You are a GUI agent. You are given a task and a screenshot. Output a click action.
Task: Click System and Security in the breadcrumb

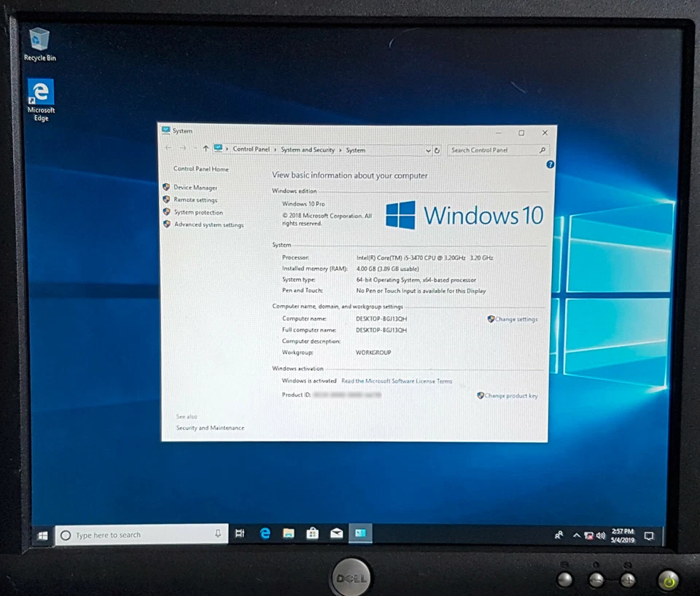(x=308, y=149)
